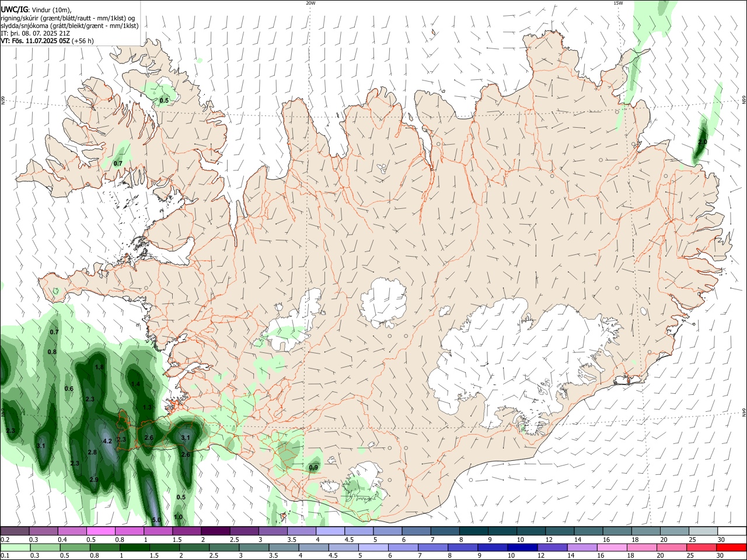Select the dark teal 8–9 swatch in the upper legend
Viewport: 747px width, 560px height.
(474, 531)
